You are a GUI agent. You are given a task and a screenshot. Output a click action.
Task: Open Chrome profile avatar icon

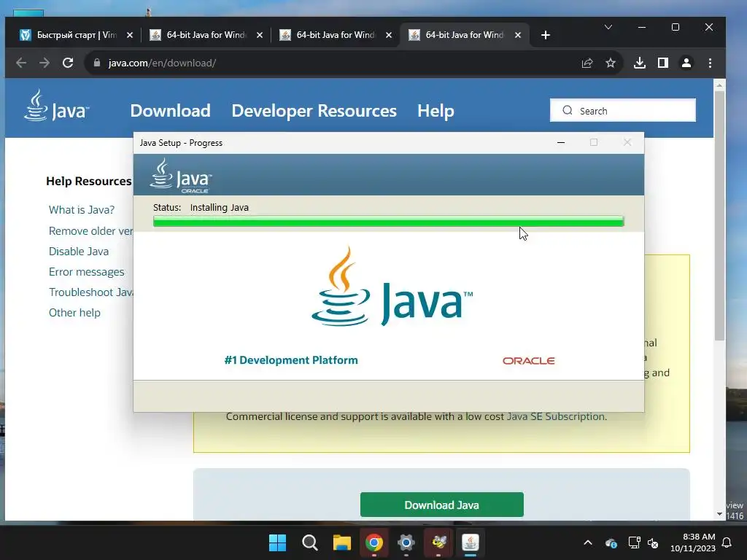[686, 63]
